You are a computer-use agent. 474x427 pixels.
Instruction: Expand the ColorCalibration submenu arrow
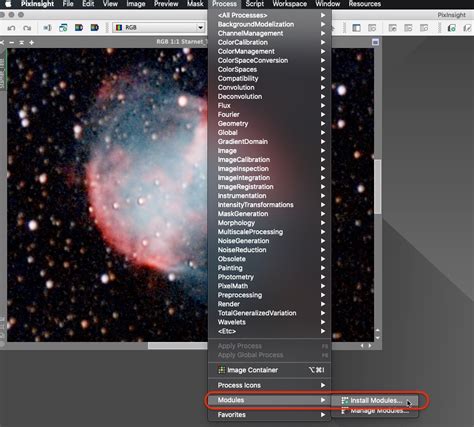coord(323,42)
